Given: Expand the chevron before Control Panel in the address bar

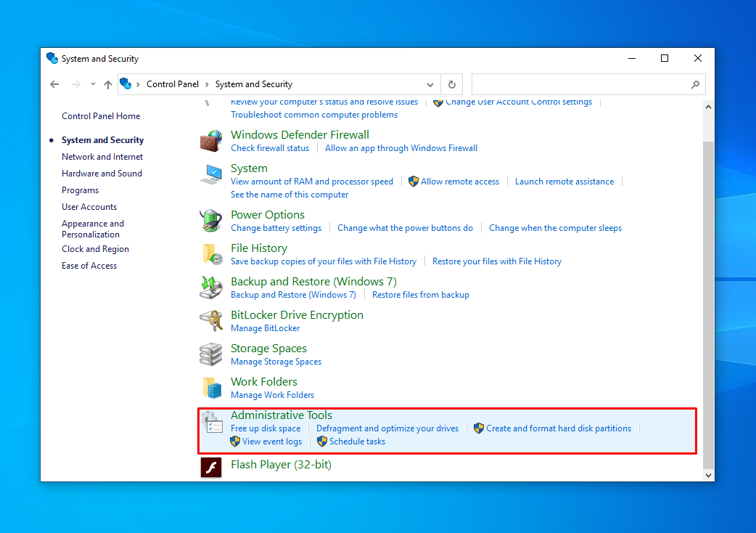Looking at the screenshot, I should point(138,84).
